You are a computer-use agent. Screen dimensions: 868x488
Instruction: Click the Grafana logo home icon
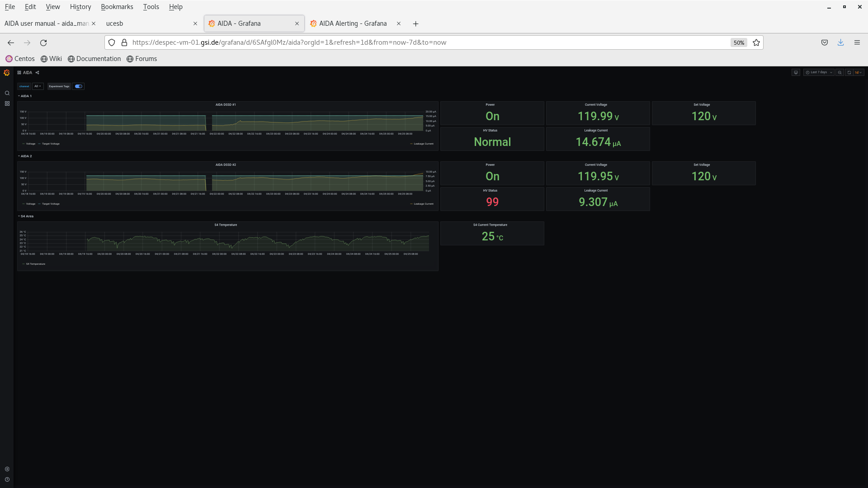click(7, 73)
